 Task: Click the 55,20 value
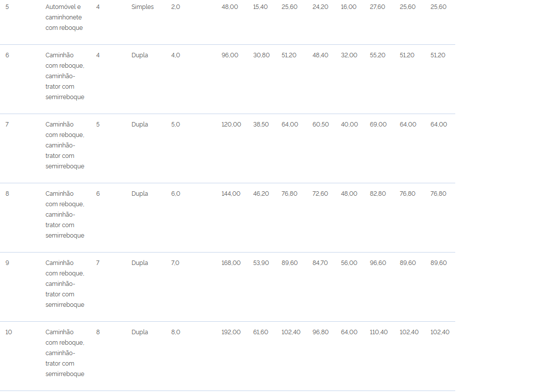[x=377, y=55]
